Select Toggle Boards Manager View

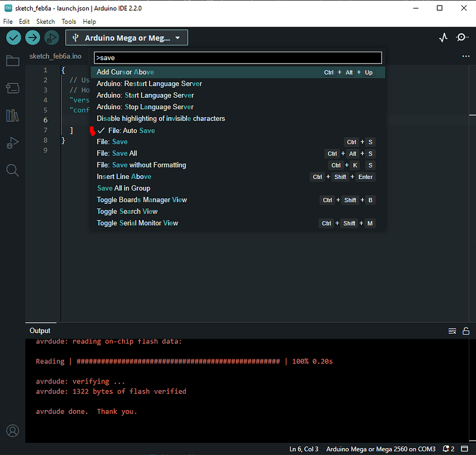pos(238,200)
